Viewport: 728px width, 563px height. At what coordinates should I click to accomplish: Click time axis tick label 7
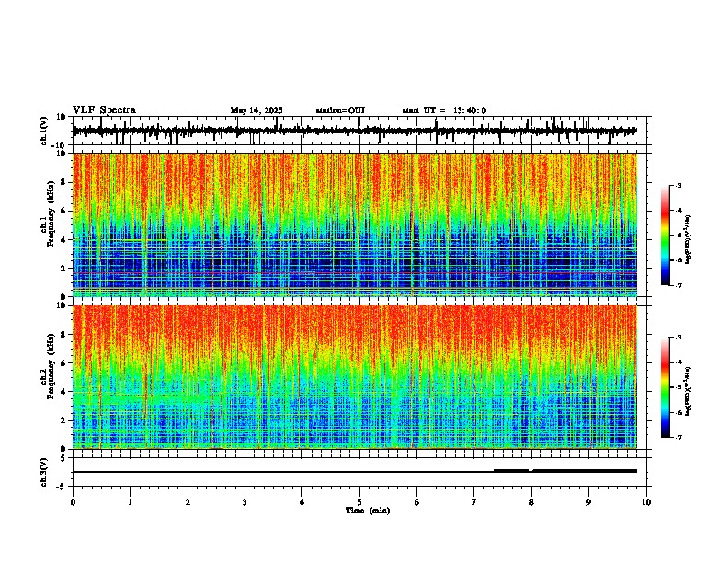[474, 502]
